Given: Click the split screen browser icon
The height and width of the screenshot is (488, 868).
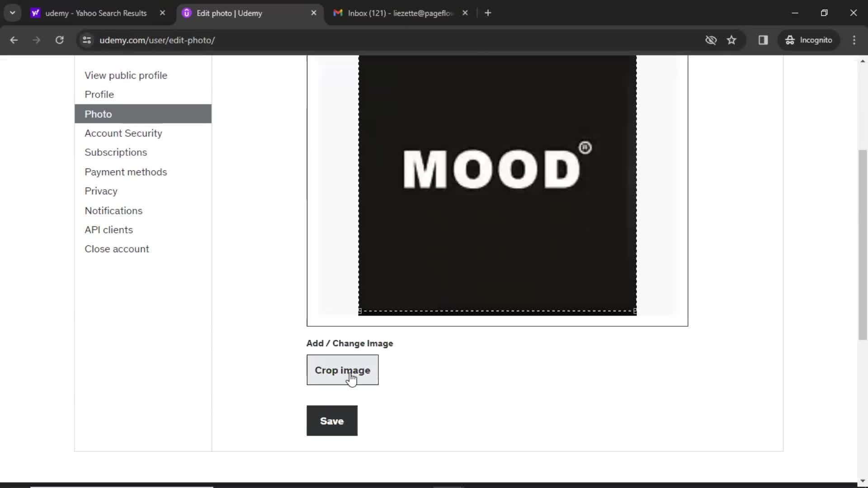Looking at the screenshot, I should pos(763,39).
